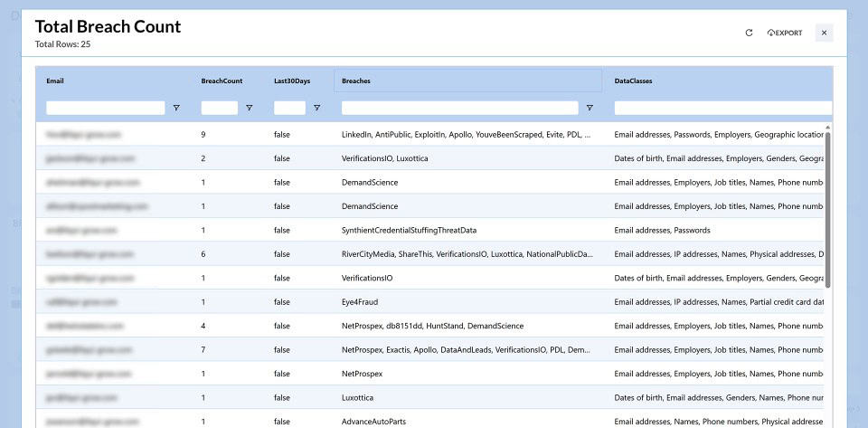Sort by the Breaches column header
The height and width of the screenshot is (428, 868).
(x=356, y=81)
